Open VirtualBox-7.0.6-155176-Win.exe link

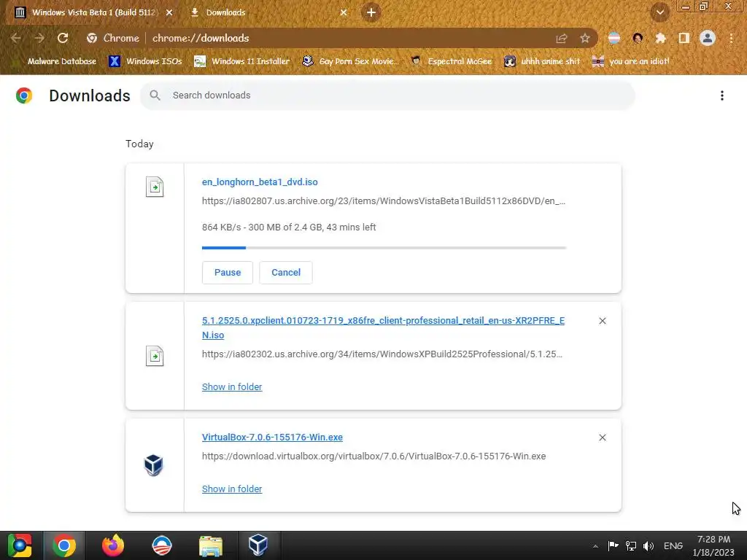click(x=272, y=437)
